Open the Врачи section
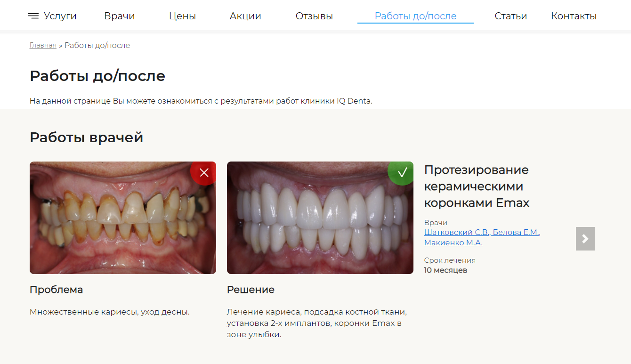The image size is (631, 364). click(x=119, y=16)
